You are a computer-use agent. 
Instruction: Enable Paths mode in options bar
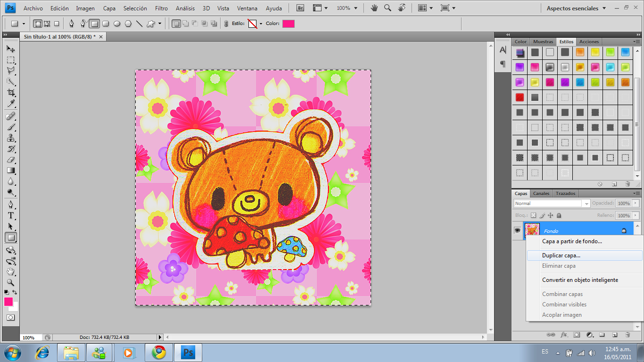(x=47, y=24)
